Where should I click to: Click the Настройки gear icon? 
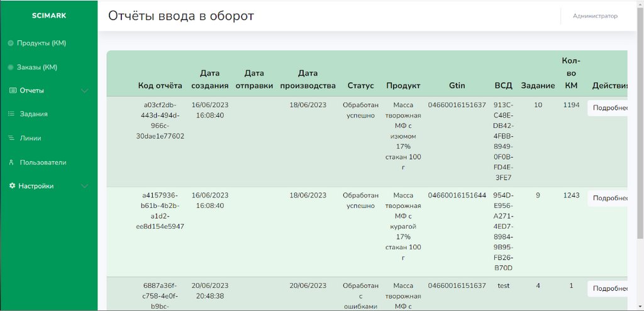[x=13, y=186]
